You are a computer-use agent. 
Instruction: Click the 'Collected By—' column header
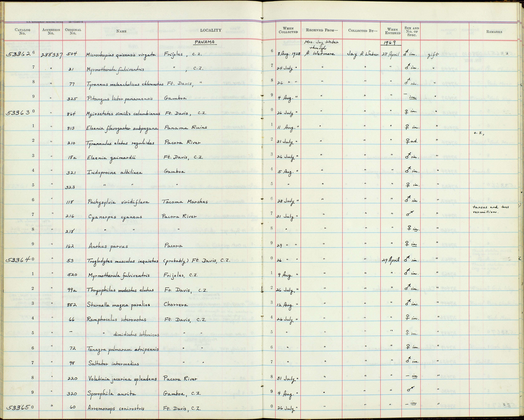click(363, 31)
